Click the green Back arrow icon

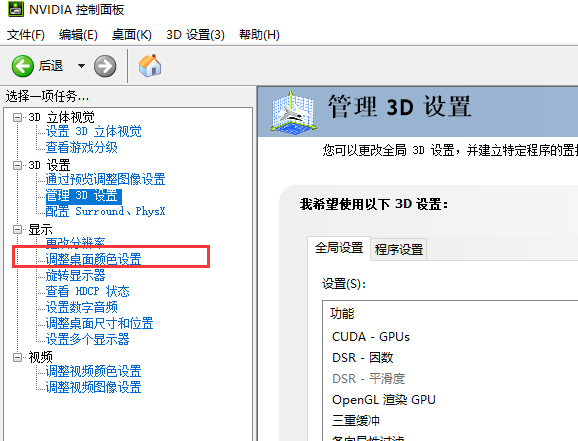pos(22,66)
